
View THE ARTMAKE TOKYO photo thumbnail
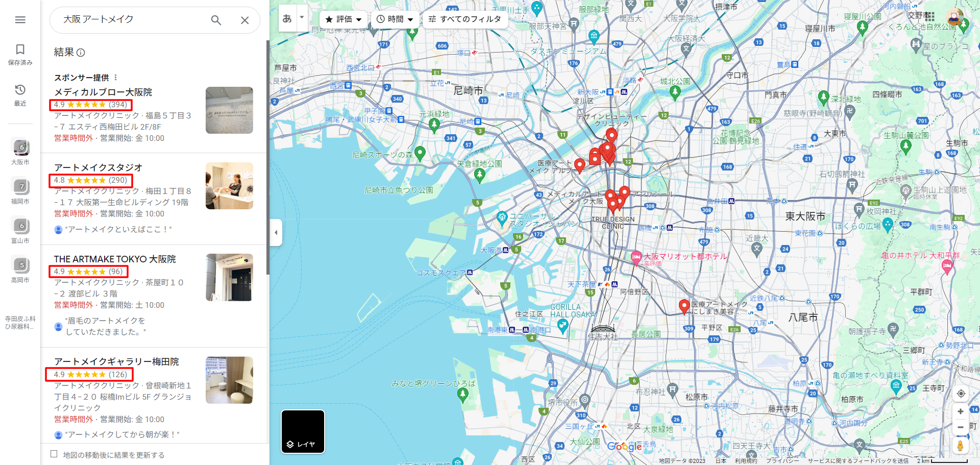[229, 277]
